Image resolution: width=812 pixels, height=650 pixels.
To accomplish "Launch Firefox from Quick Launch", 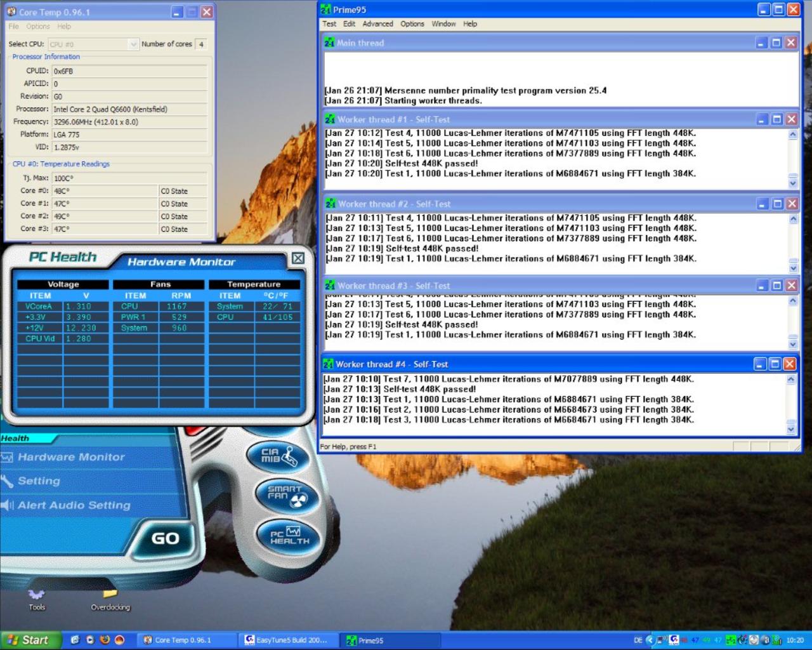I will coord(105,640).
